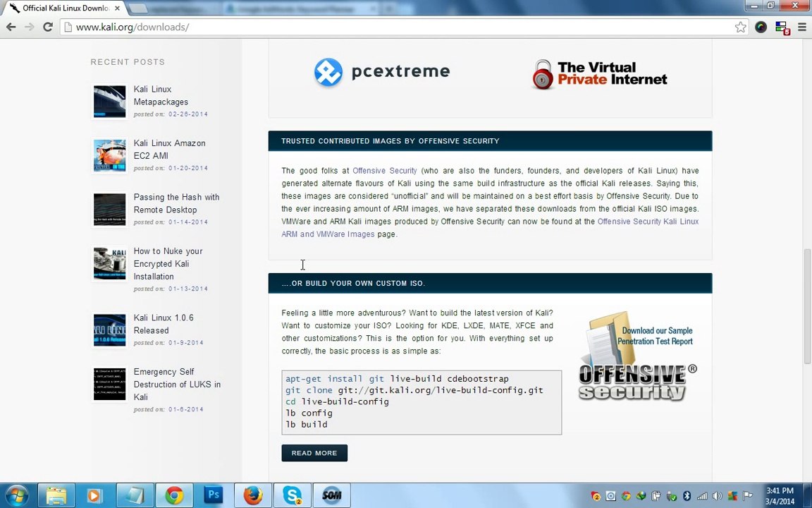The height and width of the screenshot is (508, 812).
Task: Open Photoshop from the taskbar
Action: coord(213,495)
